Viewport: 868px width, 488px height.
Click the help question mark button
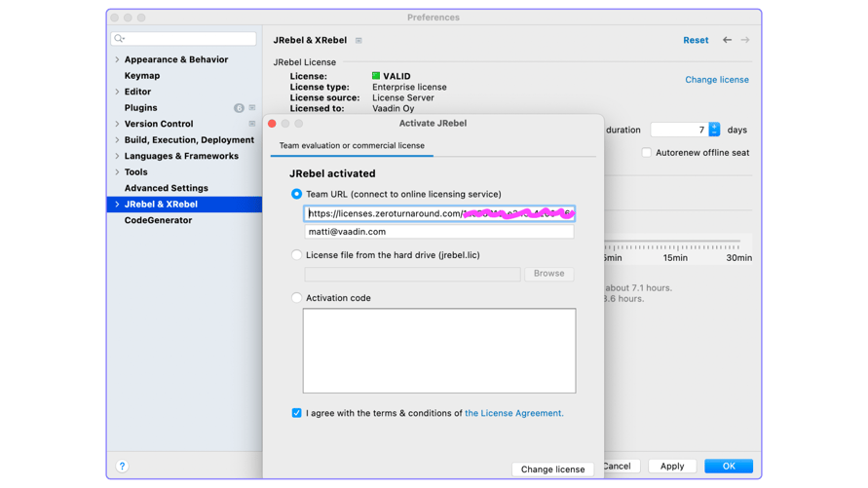(x=123, y=466)
